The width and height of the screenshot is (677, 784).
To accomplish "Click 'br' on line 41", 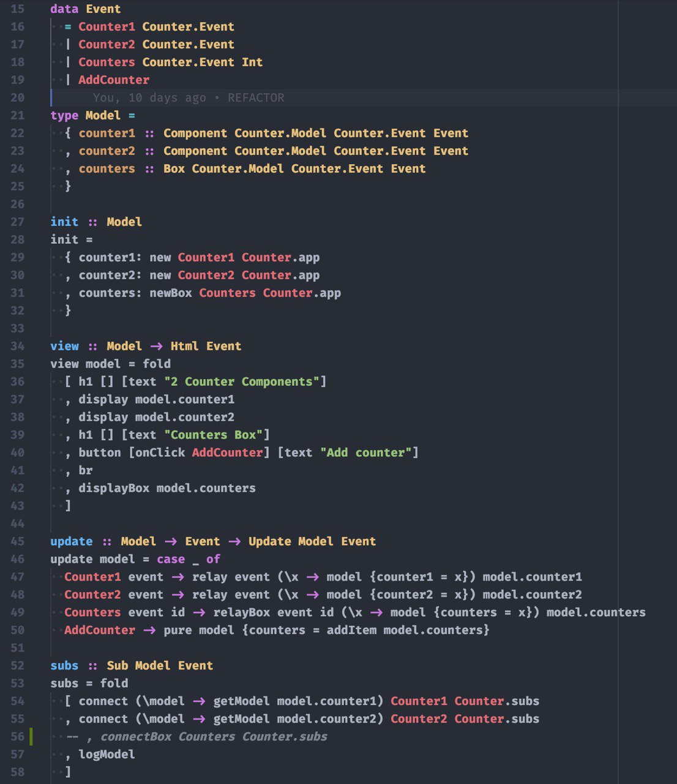I will pyautogui.click(x=86, y=471).
